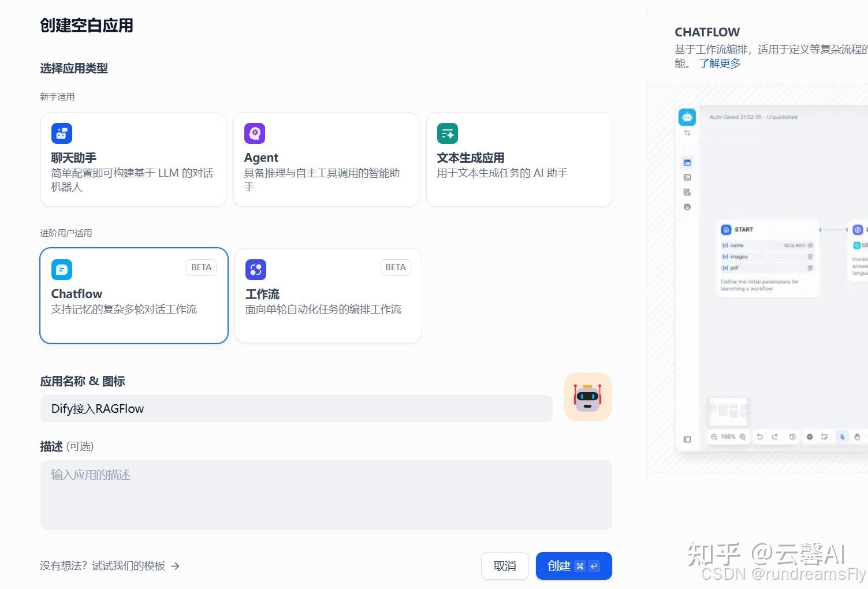Click the minimap thumbnail in the preview

tap(728, 411)
